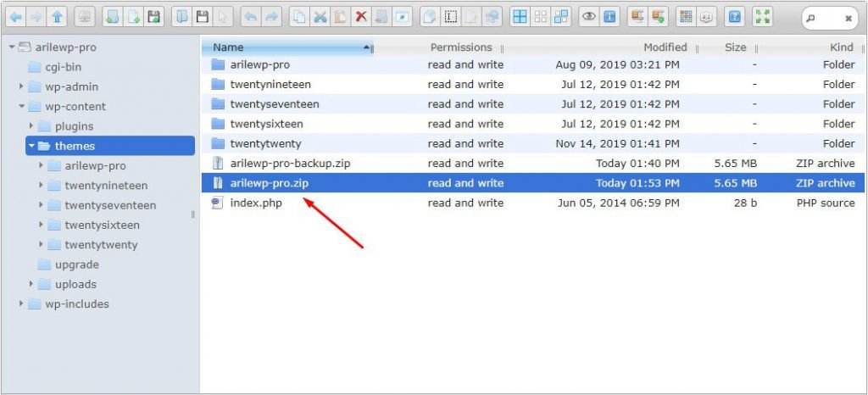Select the twentytwenty folder row

click(x=533, y=144)
